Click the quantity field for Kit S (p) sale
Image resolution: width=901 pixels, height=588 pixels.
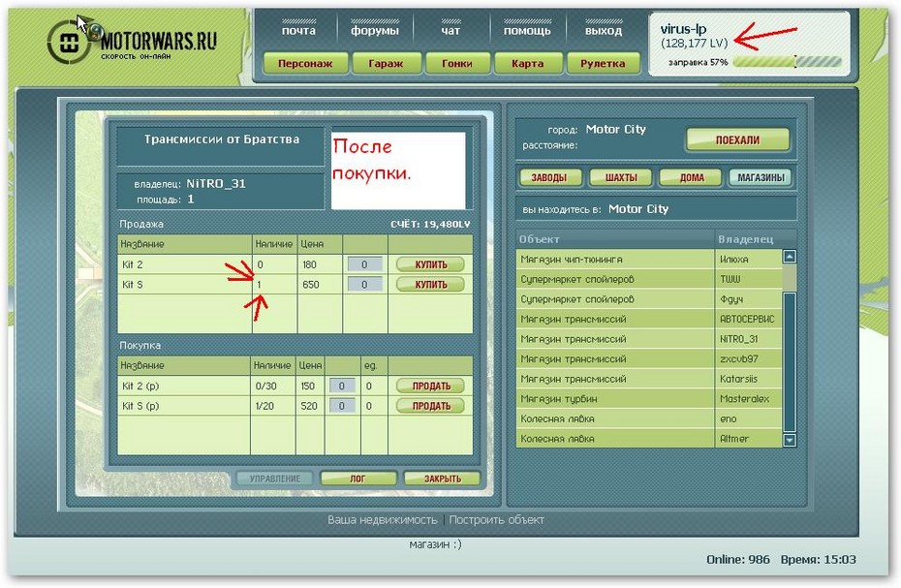(x=341, y=406)
